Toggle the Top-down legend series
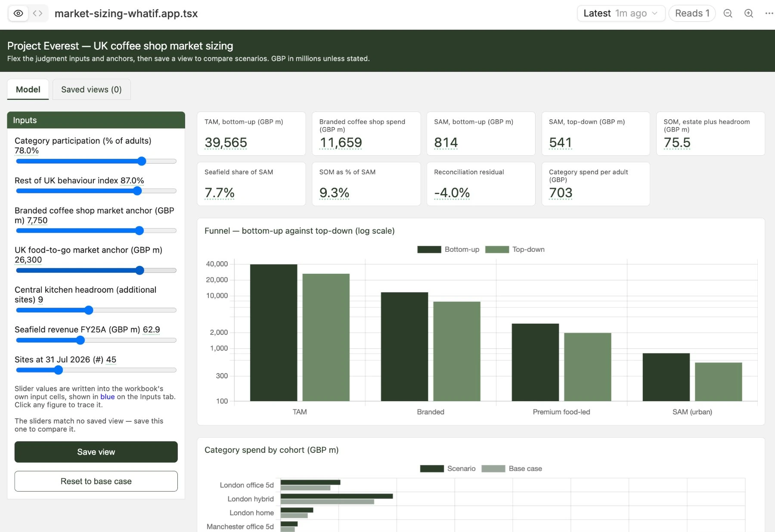 click(x=515, y=250)
